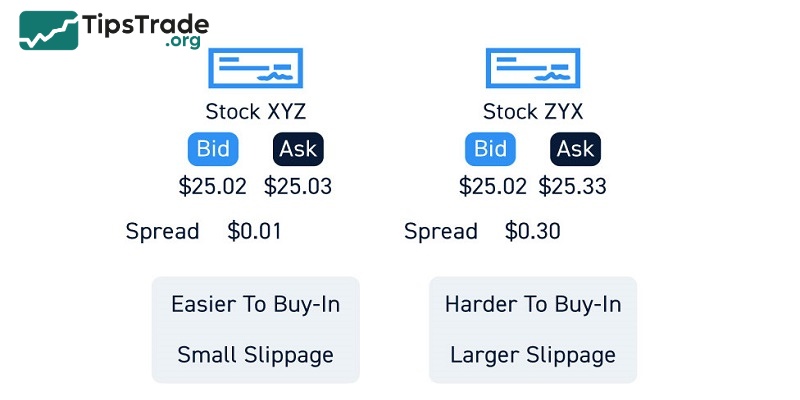Click the Stock ZYX bid price $25.02

492,186
